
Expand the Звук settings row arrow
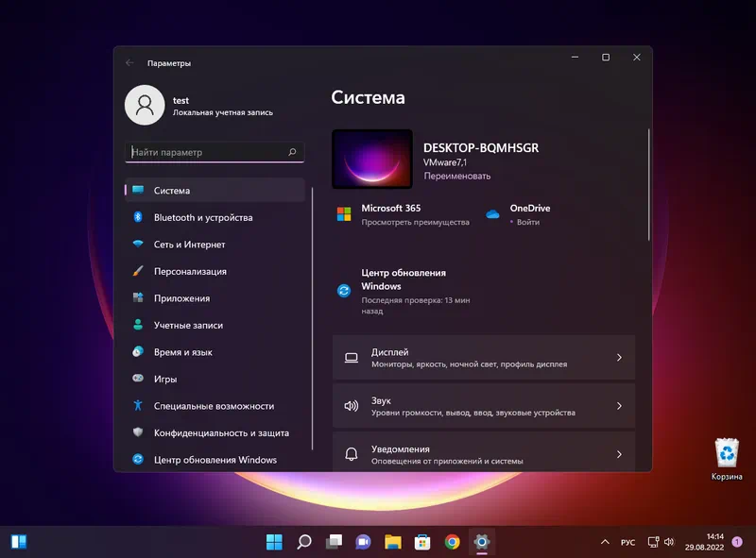pos(619,406)
